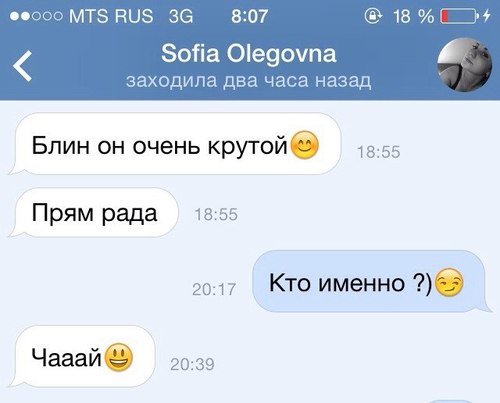500x403 pixels.
Task: Tap the charging bolt icon
Action: click(487, 16)
